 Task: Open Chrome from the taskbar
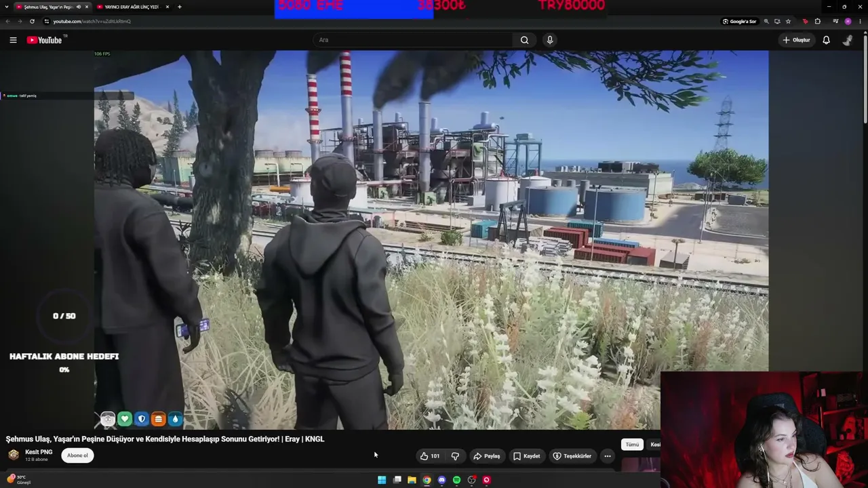(427, 480)
